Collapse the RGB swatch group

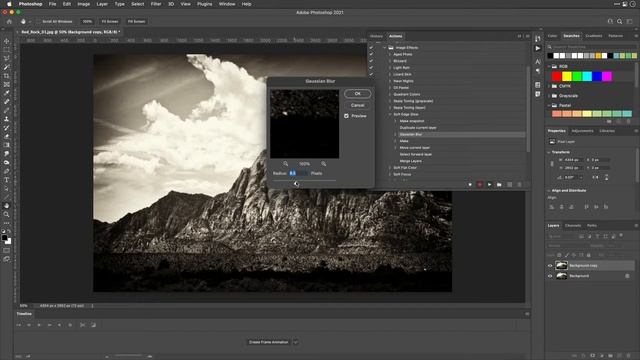[549, 66]
